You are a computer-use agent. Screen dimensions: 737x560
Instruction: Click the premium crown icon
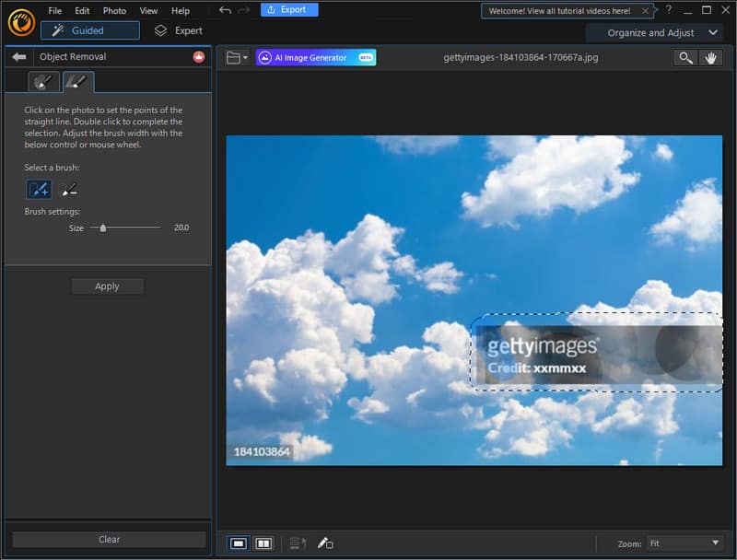[x=199, y=57]
